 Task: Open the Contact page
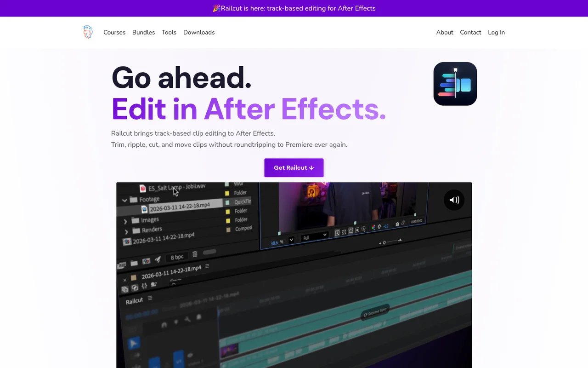470,32
